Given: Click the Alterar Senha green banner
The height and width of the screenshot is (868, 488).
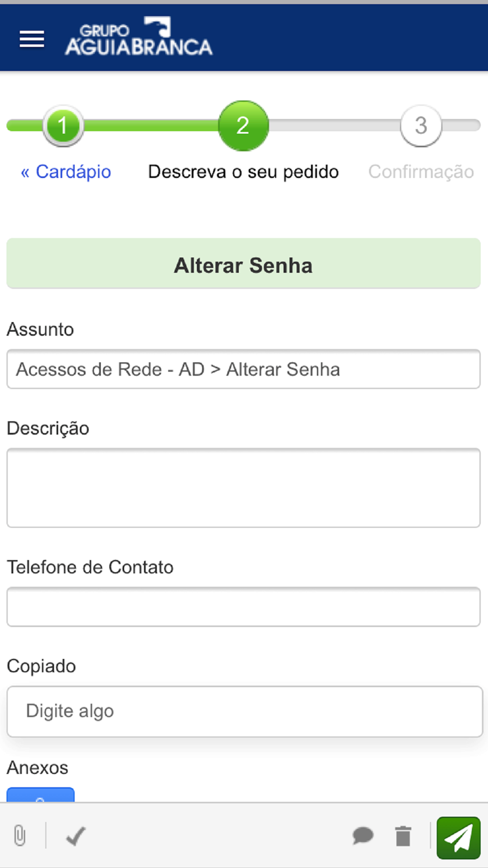Looking at the screenshot, I should [x=244, y=264].
